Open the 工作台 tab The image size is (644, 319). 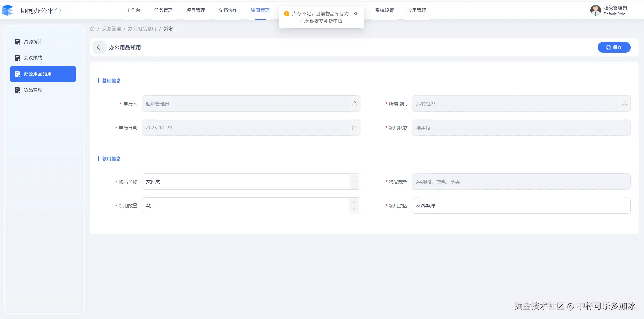tap(133, 10)
